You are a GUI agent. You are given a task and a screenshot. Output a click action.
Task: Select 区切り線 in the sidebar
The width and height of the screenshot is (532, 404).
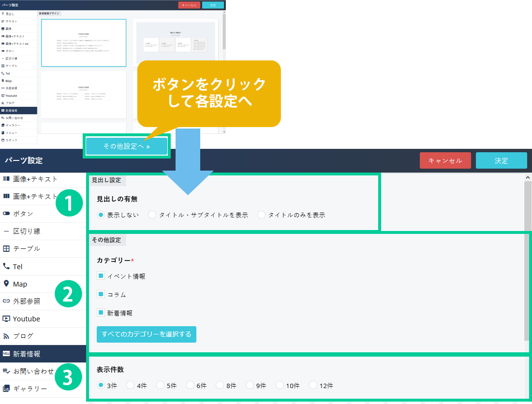click(27, 231)
